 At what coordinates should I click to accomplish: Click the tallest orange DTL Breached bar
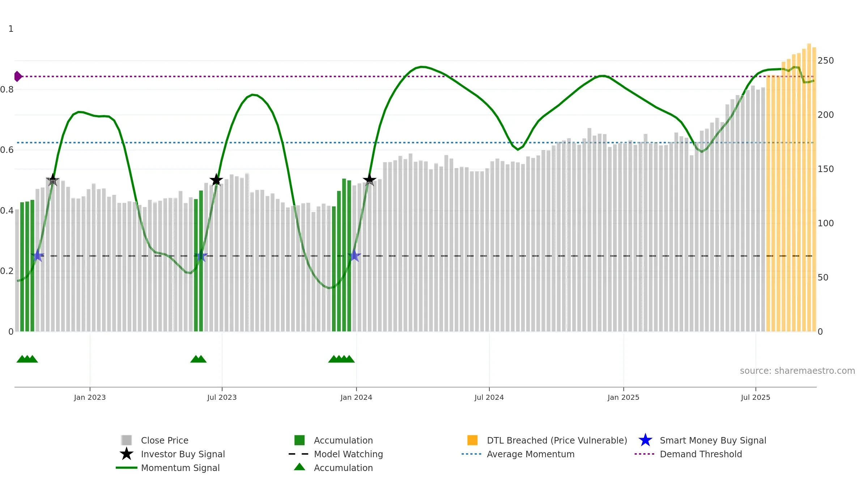point(809,188)
